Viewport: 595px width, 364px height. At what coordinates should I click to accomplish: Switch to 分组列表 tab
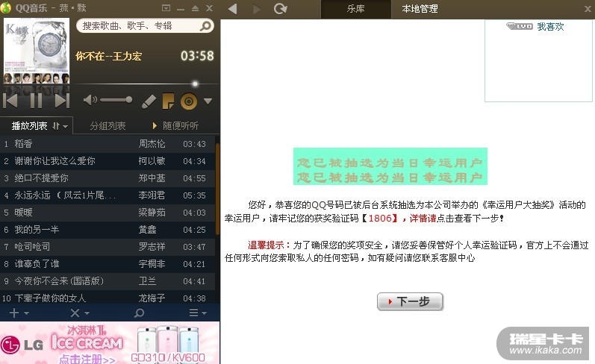click(x=108, y=126)
